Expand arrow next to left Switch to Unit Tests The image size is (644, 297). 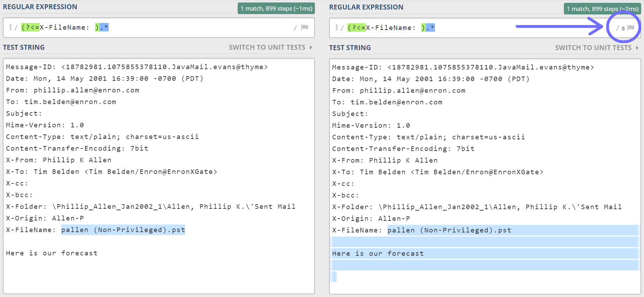pyautogui.click(x=311, y=47)
